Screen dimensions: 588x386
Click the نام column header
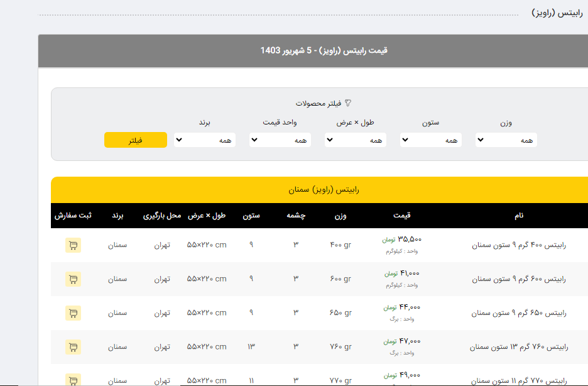(519, 216)
